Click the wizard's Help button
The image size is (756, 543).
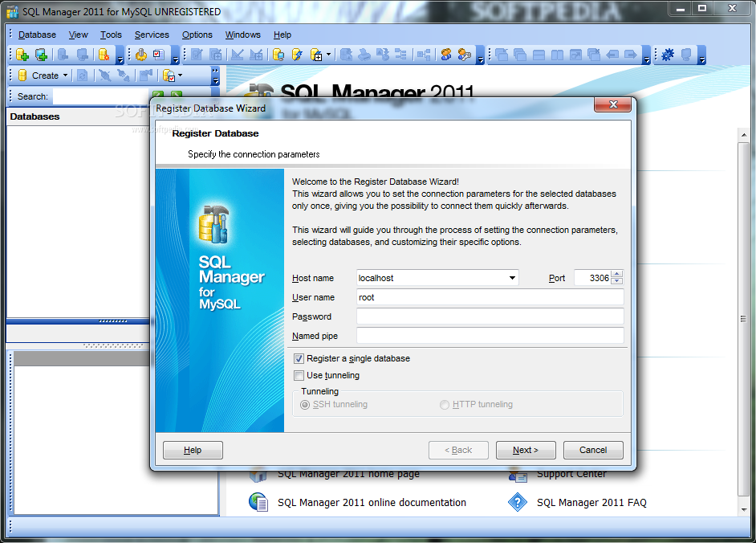[x=193, y=450]
